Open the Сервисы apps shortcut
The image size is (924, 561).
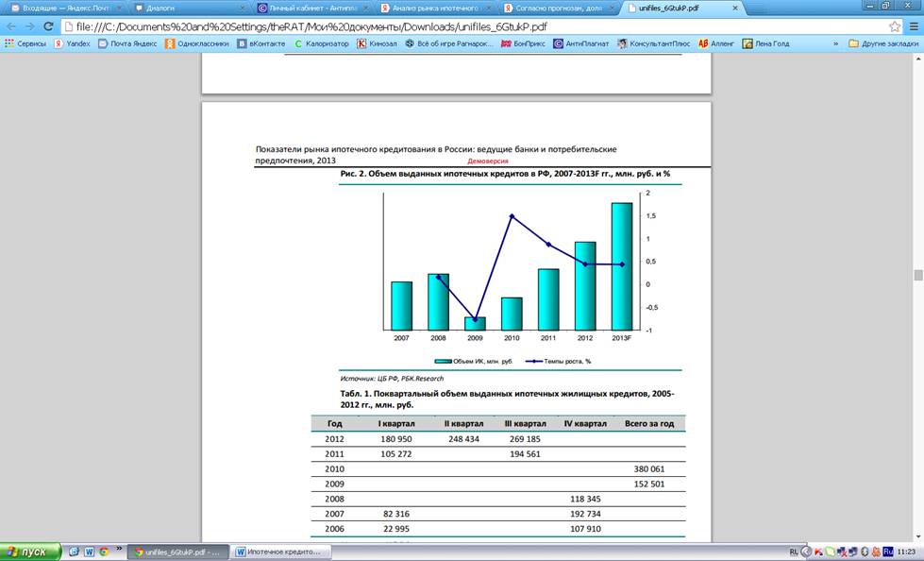click(x=26, y=43)
